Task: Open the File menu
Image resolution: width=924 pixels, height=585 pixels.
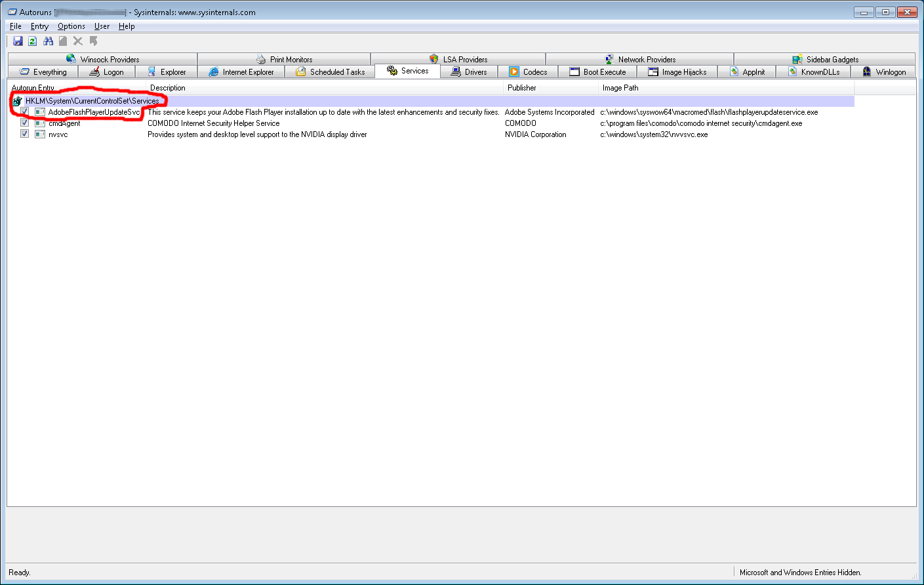Action: [16, 26]
